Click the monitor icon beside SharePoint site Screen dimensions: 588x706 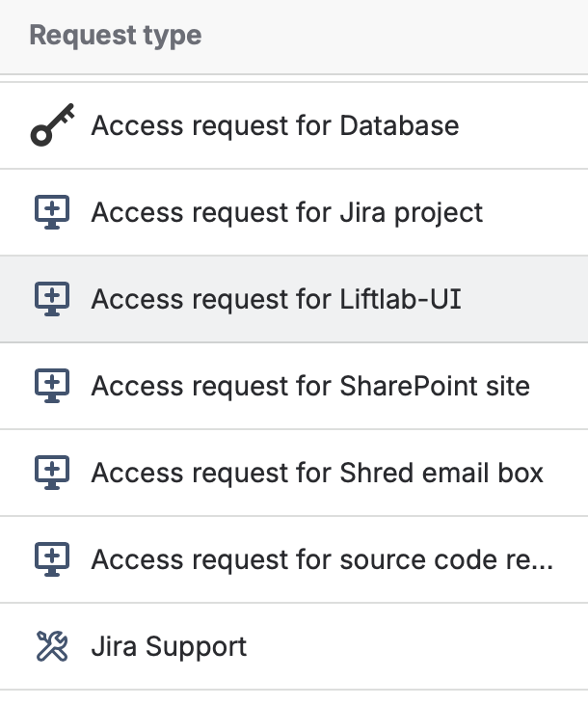click(51, 386)
